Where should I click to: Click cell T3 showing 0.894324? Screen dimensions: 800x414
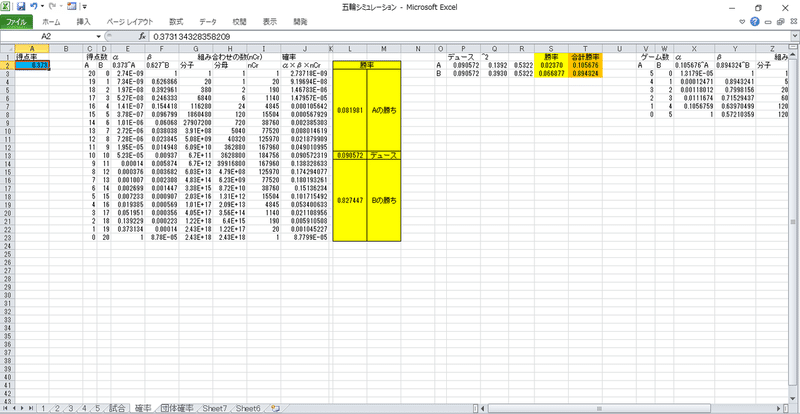click(585, 74)
